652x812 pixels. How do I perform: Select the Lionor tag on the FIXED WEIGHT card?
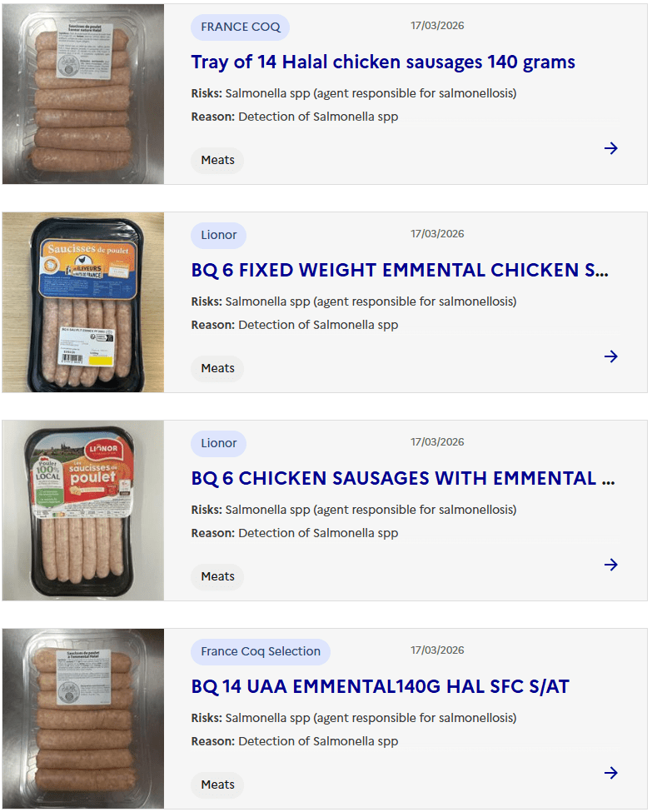[219, 235]
